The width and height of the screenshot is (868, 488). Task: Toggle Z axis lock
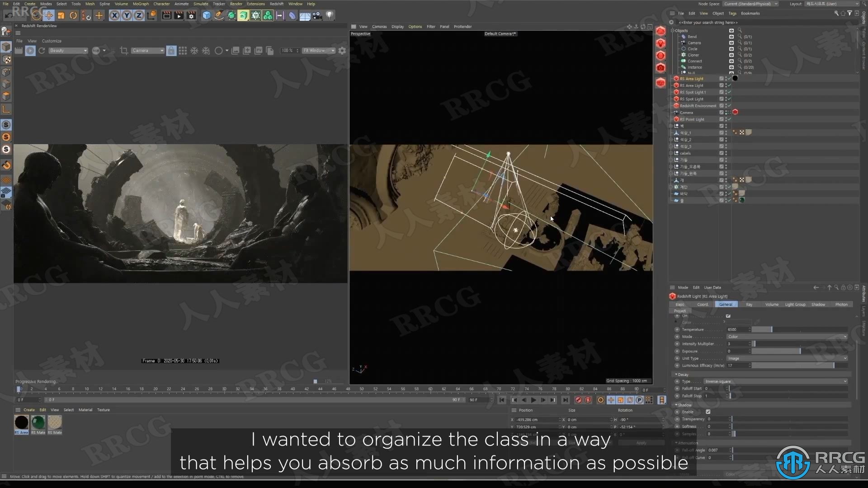pyautogui.click(x=139, y=15)
